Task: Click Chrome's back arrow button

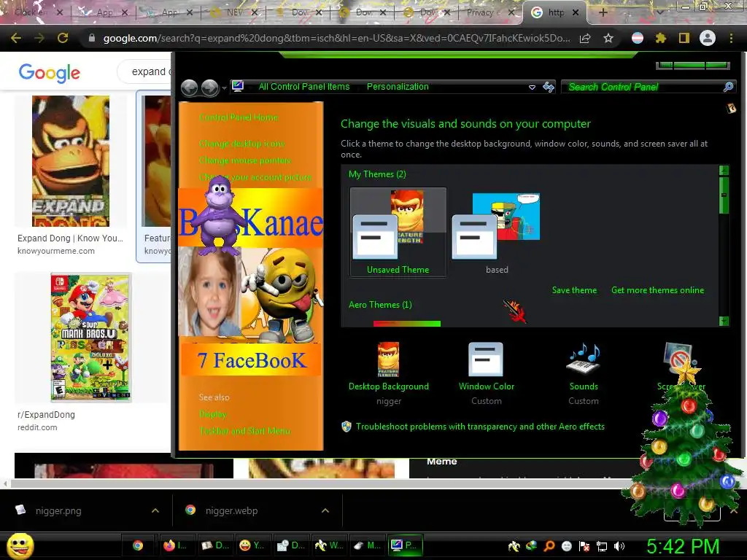Action: coord(16,38)
